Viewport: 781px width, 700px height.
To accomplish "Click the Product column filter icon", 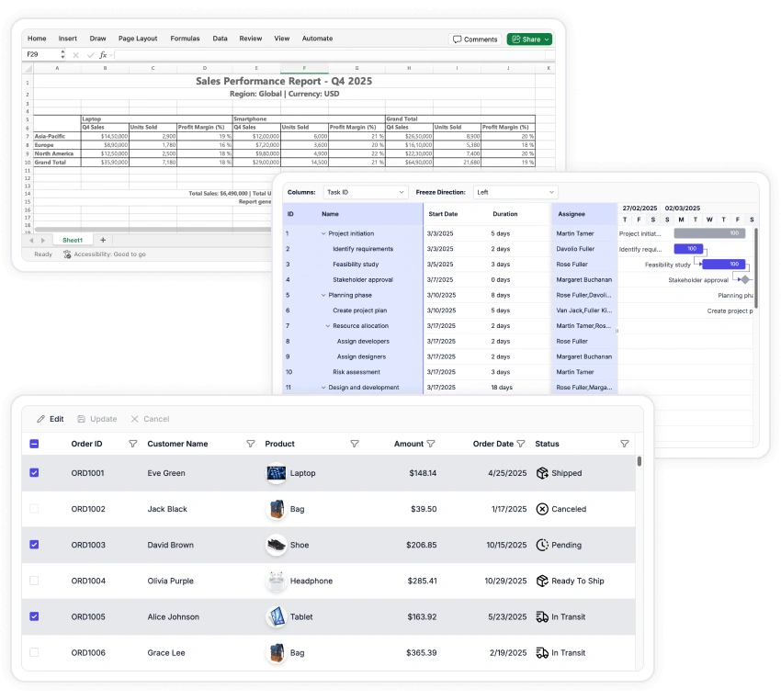I will [355, 444].
